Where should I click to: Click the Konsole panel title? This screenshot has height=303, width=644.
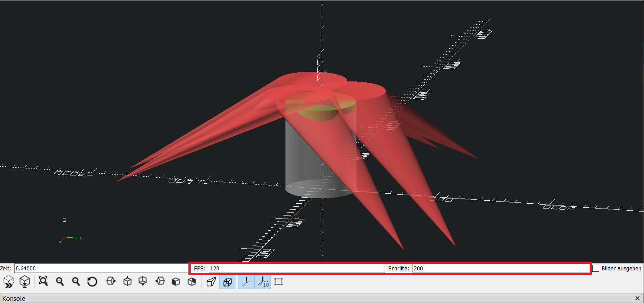(14, 299)
